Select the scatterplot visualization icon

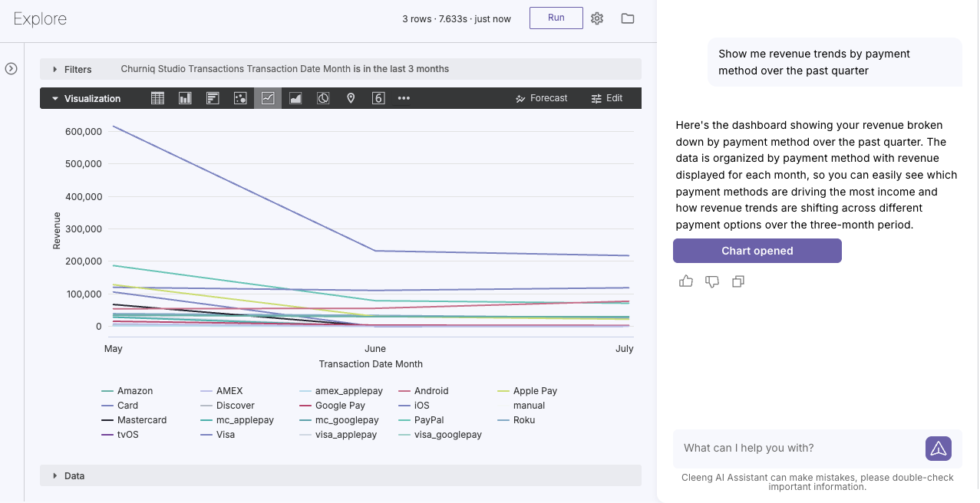(x=240, y=98)
